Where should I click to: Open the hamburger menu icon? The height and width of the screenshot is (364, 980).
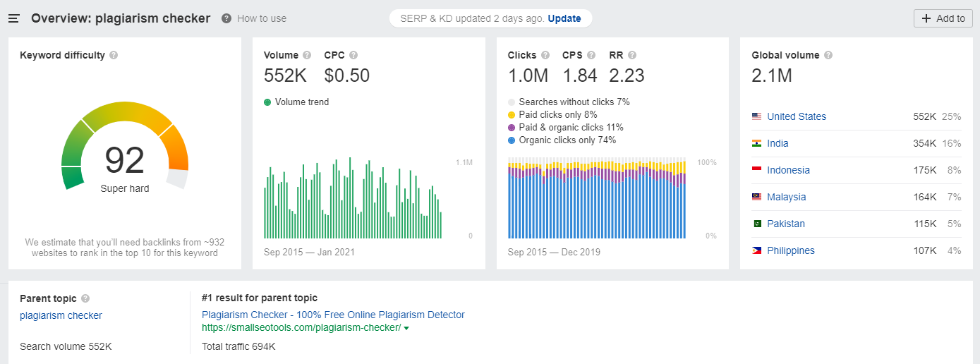point(14,18)
